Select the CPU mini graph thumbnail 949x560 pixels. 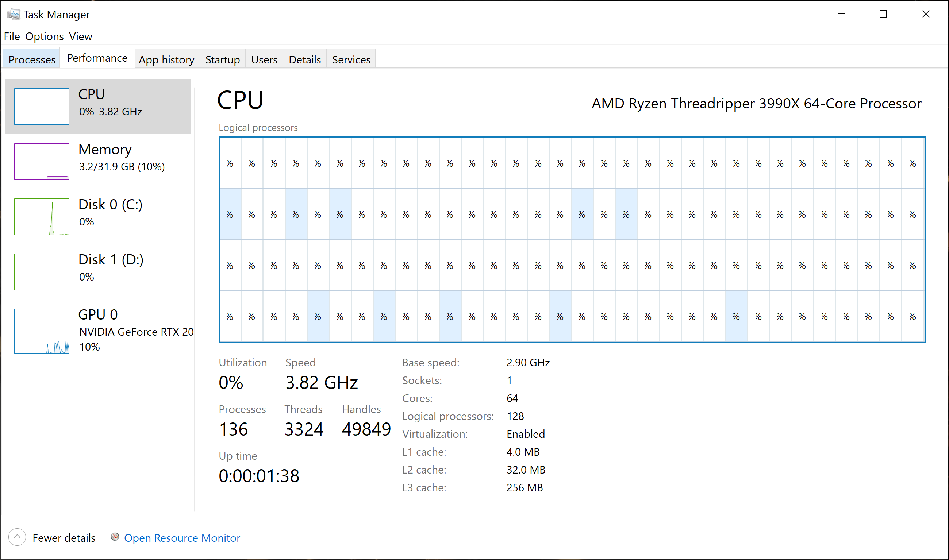(x=42, y=107)
